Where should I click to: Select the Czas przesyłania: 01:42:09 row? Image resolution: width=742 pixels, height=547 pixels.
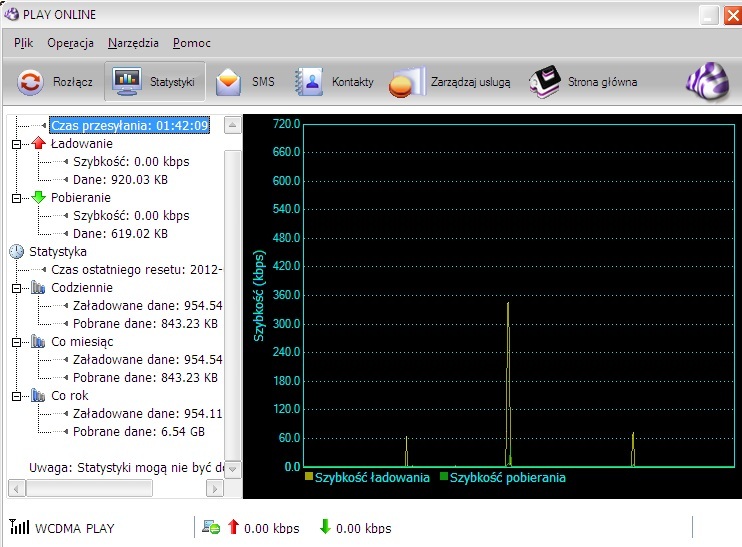129,125
